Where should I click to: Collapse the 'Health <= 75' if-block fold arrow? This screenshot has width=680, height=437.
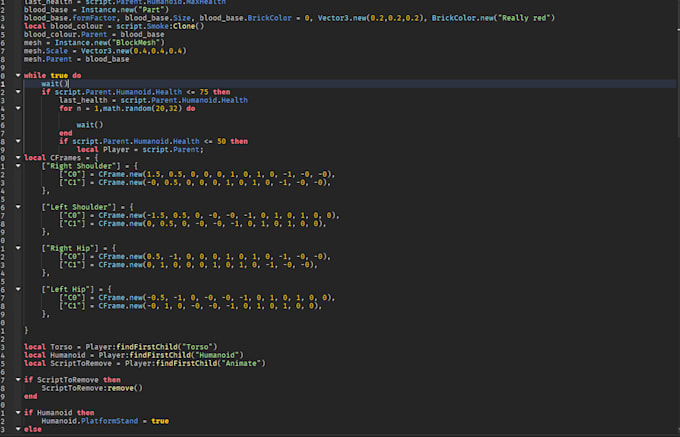point(18,92)
